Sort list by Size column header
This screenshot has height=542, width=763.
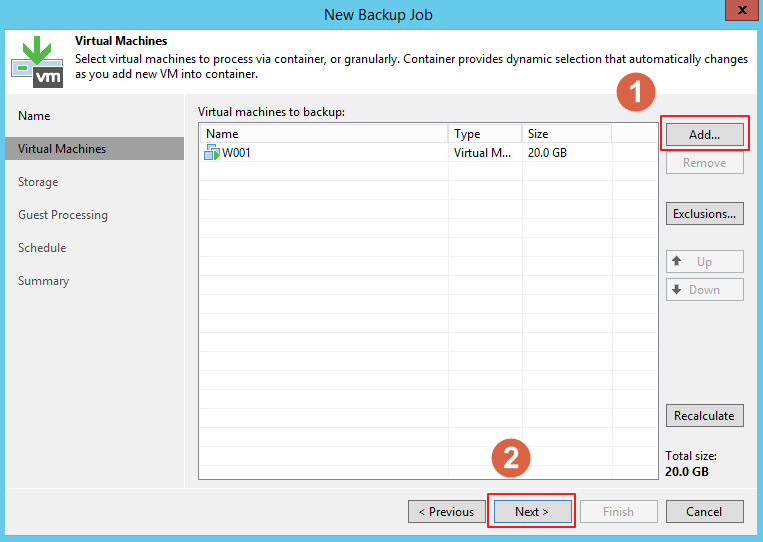point(566,134)
